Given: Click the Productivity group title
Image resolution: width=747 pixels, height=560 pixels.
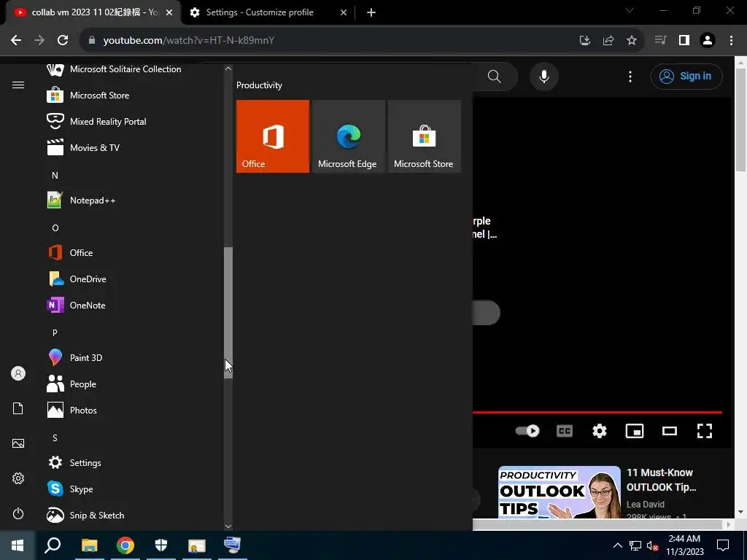Looking at the screenshot, I should point(259,85).
